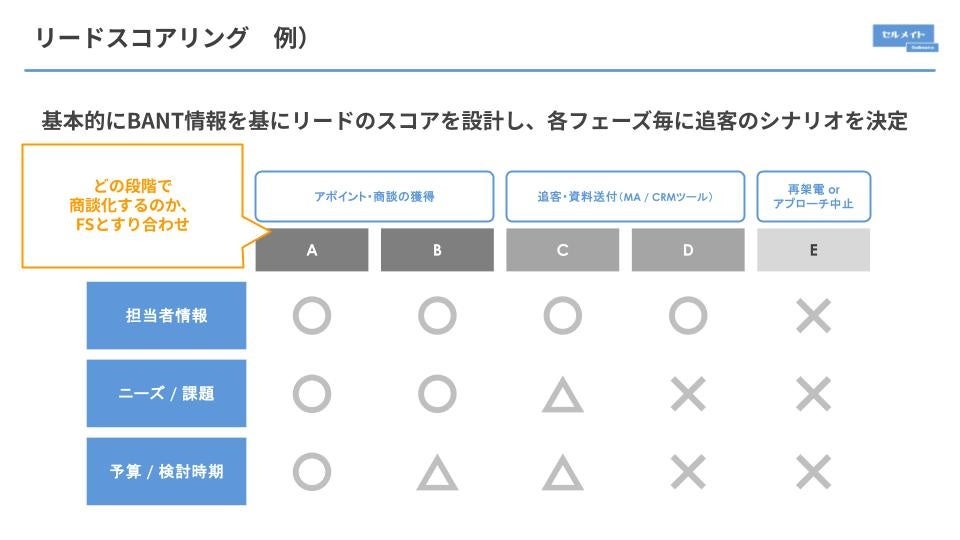Image resolution: width=960 pixels, height=540 pixels.
Task: Click the blue 予算 / 検討時期 row label
Action: (x=166, y=471)
